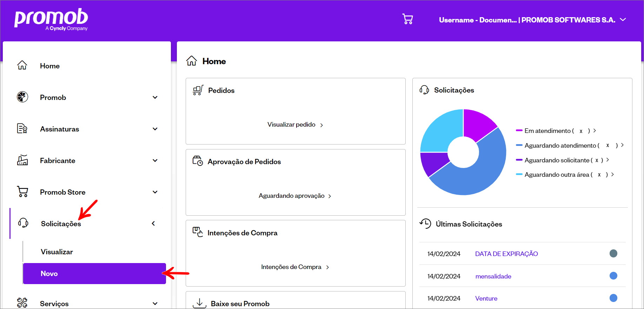
Task: Expand the Serviços sidebar menu
Action: pos(155,303)
